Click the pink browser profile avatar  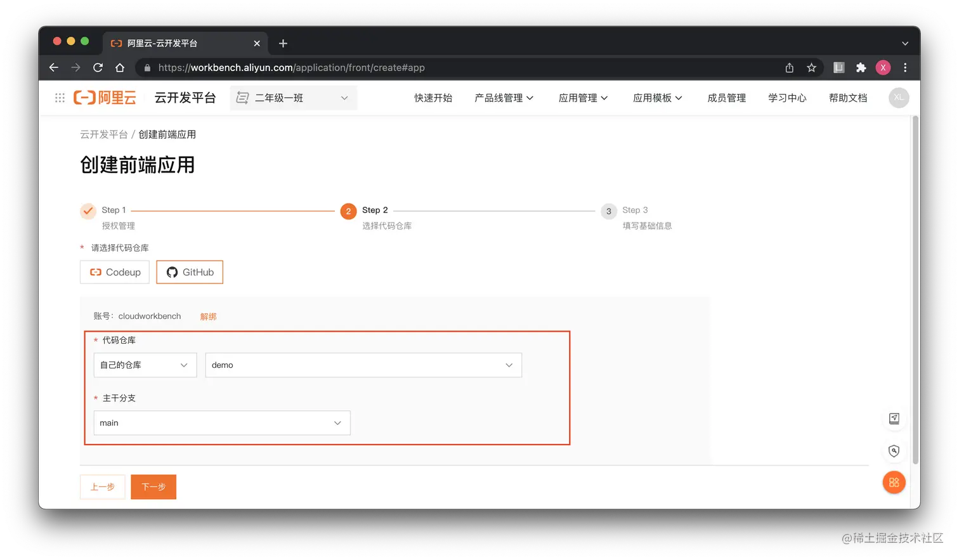pos(883,67)
